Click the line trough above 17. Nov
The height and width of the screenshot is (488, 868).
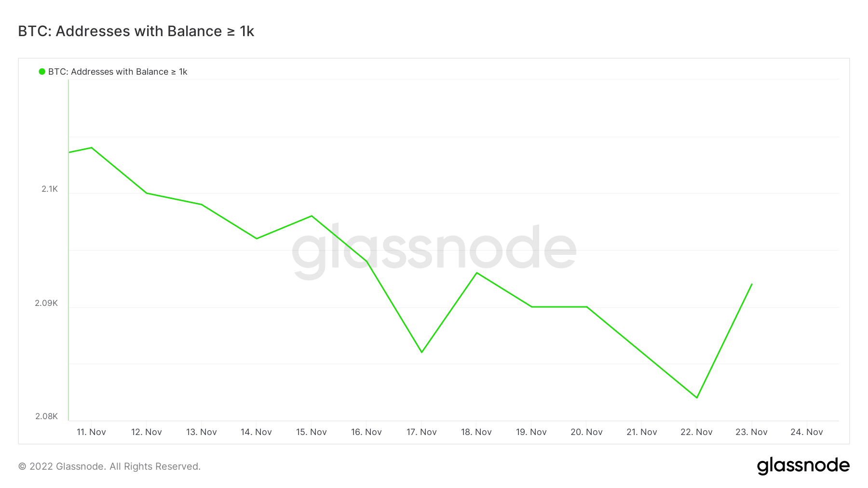coord(422,352)
